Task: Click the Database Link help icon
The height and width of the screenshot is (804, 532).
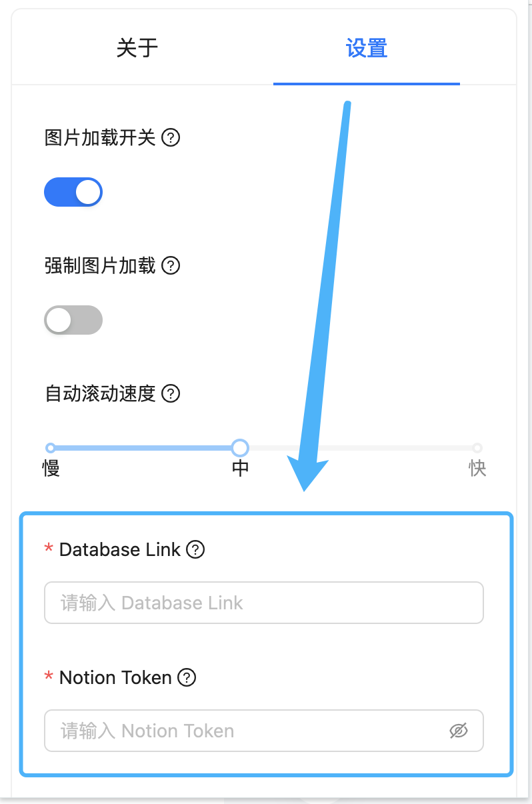Action: click(194, 549)
